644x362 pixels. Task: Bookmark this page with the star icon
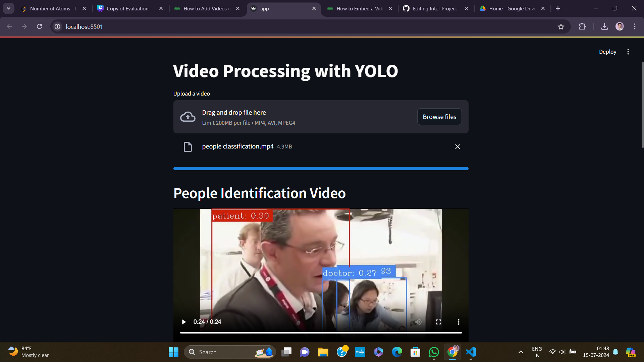click(x=561, y=26)
